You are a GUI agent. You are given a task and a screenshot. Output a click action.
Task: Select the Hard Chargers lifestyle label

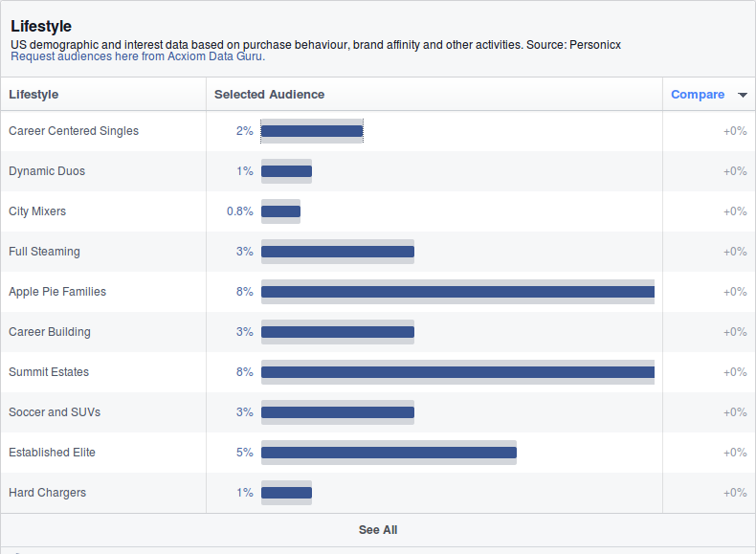(47, 493)
